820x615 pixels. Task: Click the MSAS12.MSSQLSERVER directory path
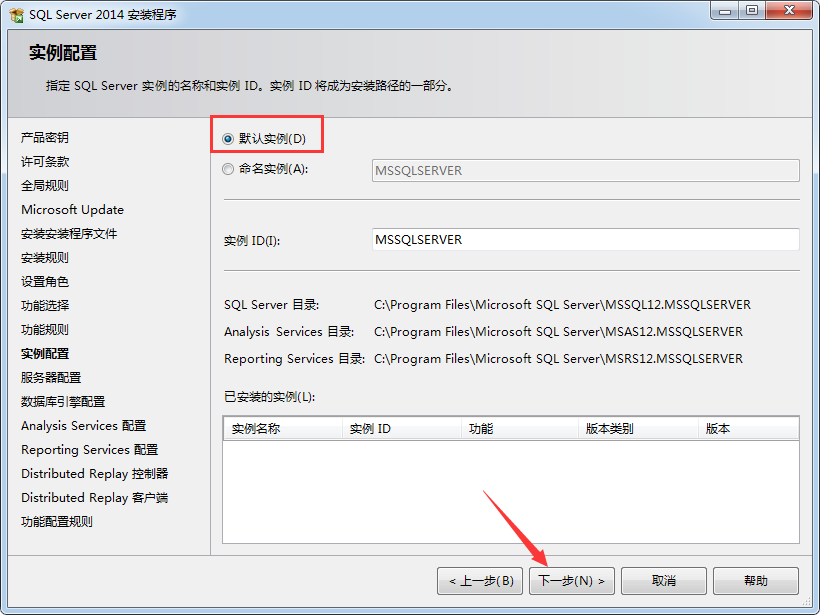pyautogui.click(x=559, y=332)
